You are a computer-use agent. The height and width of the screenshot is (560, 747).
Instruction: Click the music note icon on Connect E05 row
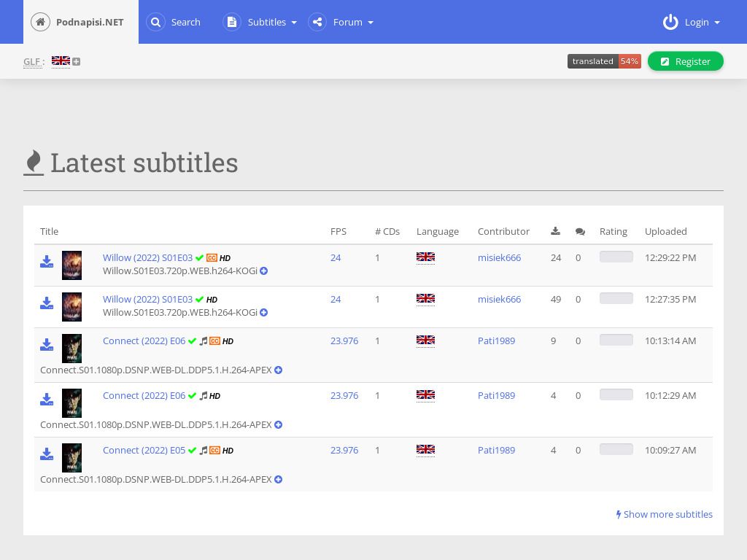pyautogui.click(x=204, y=450)
